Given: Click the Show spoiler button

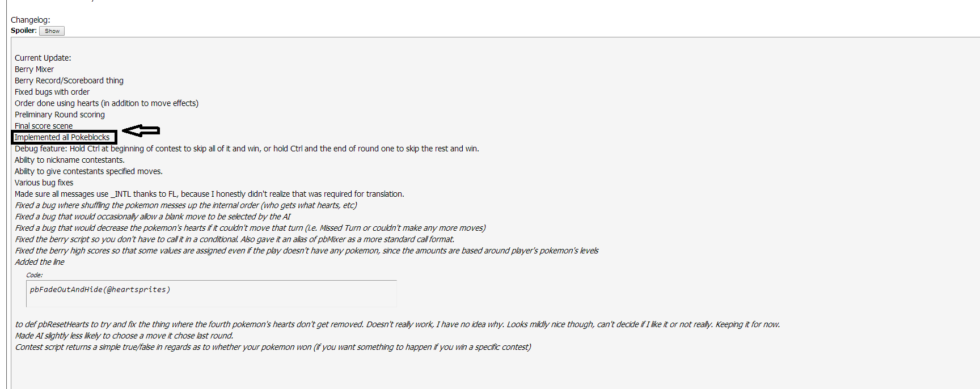Looking at the screenshot, I should coord(52,31).
